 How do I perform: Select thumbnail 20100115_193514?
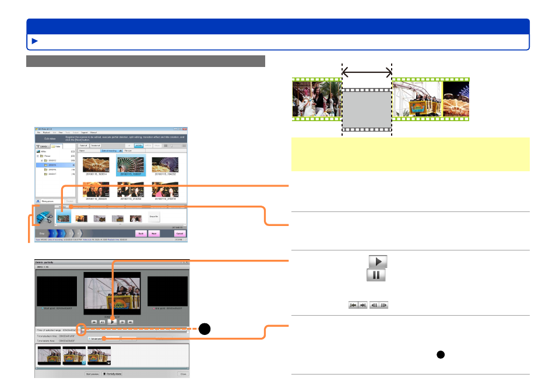tap(96, 165)
